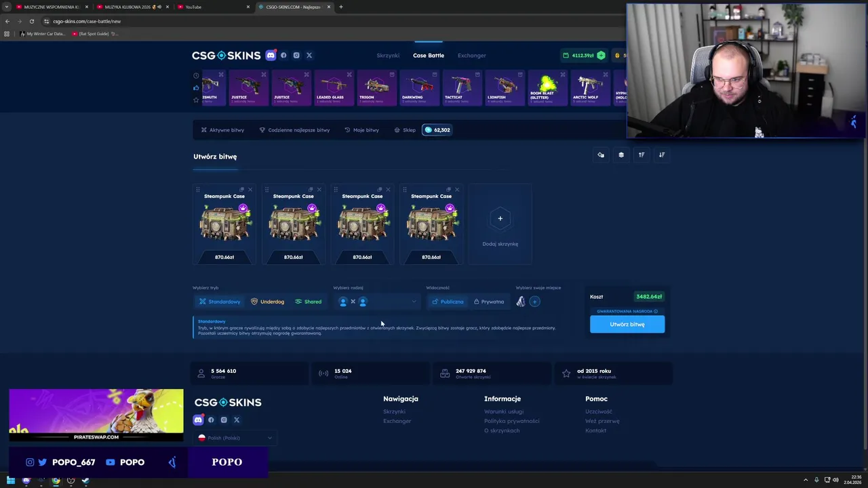Reload the page in browser
The width and height of the screenshot is (868, 488).
31,21
